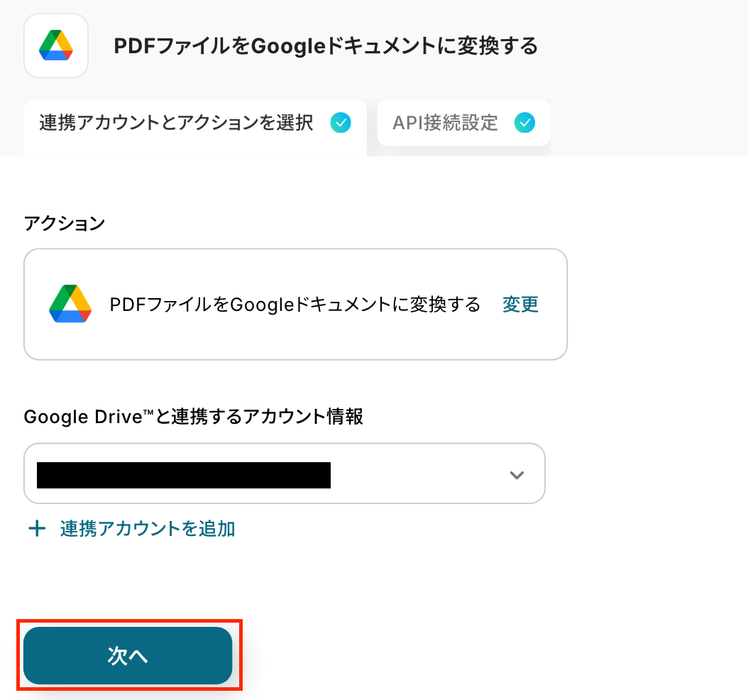Click the Google Drive logo in the header

(56, 45)
